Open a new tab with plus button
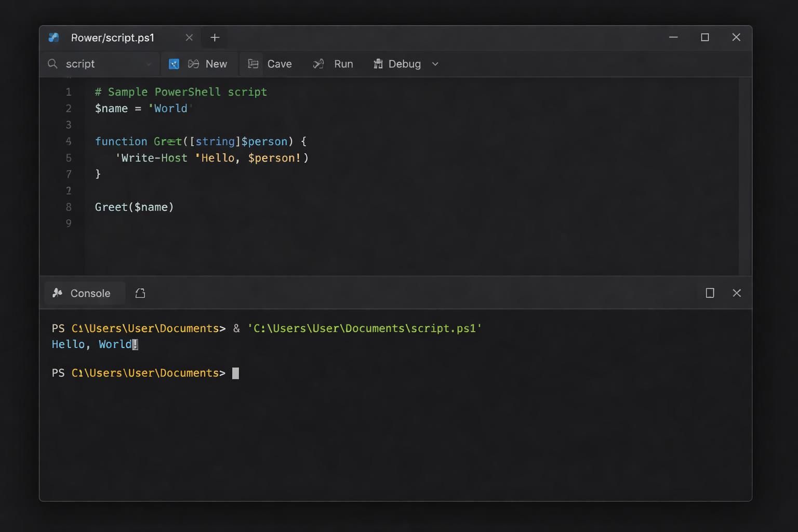The width and height of the screenshot is (798, 532). point(215,37)
